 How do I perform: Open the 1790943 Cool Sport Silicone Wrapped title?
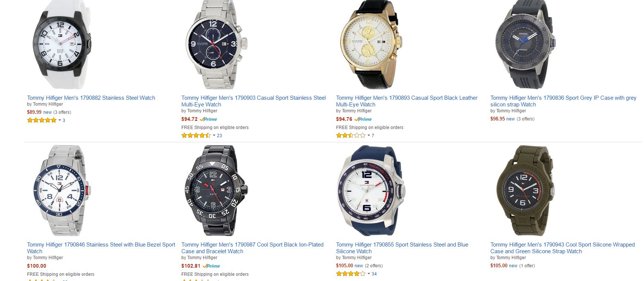(563, 248)
